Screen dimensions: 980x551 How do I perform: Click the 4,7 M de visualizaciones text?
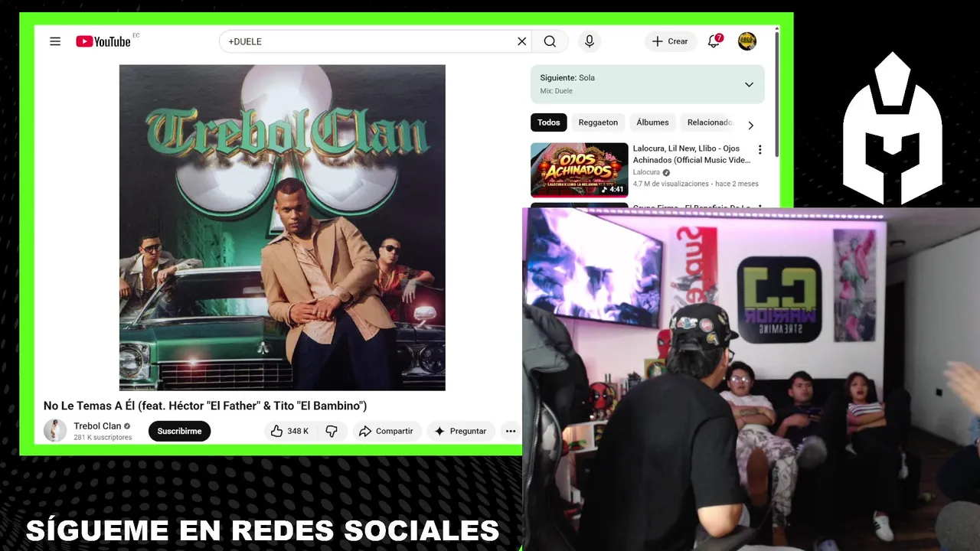coord(671,184)
